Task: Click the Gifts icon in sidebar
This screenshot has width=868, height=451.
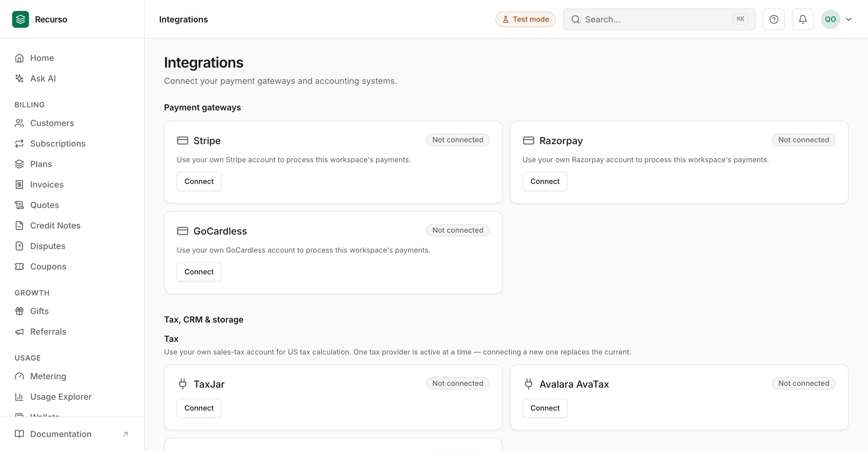Action: click(x=20, y=311)
